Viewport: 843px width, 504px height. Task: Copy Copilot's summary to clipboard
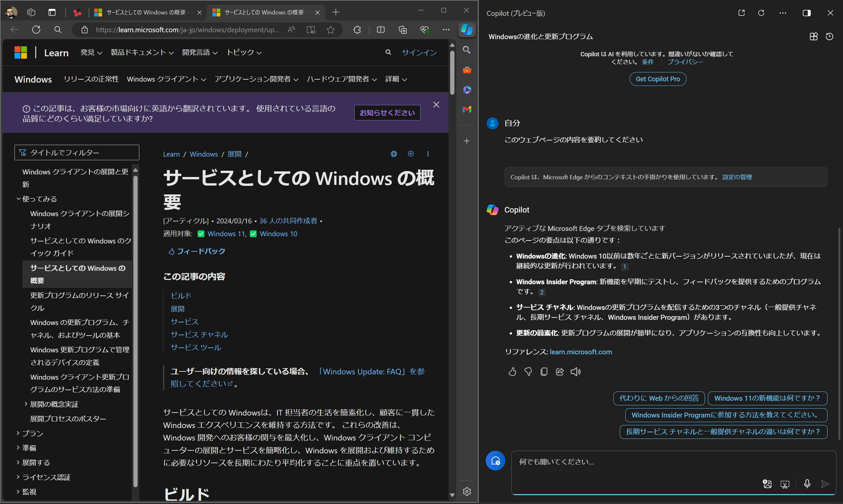544,371
